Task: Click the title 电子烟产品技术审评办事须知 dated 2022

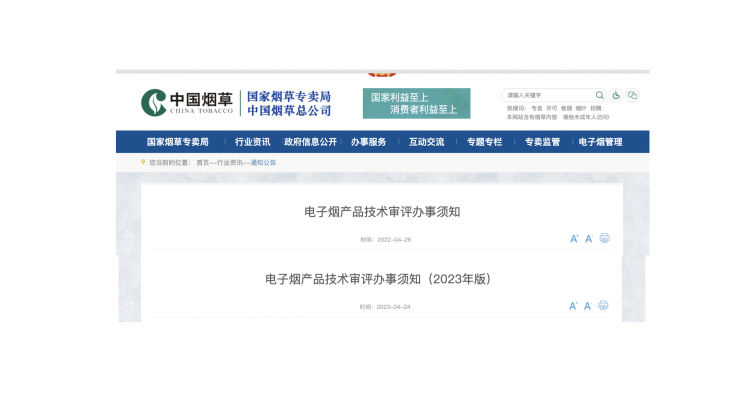Action: 382,212
